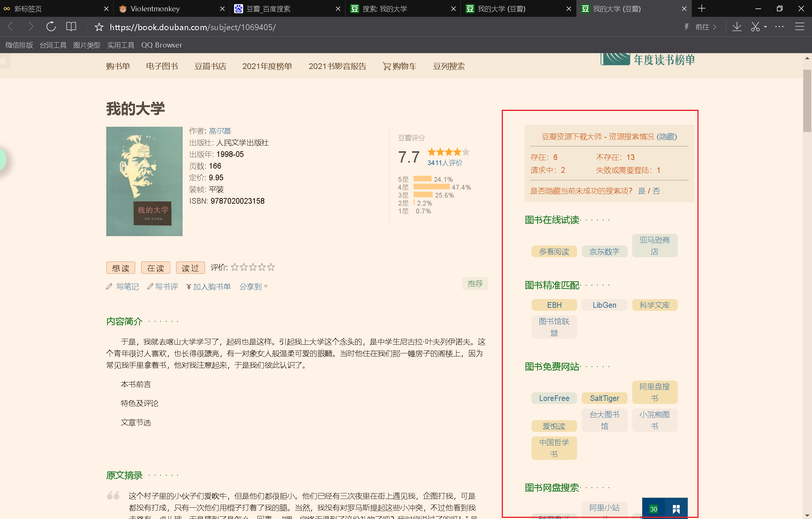Open the 科学文库 resource button
812x519 pixels.
[654, 305]
